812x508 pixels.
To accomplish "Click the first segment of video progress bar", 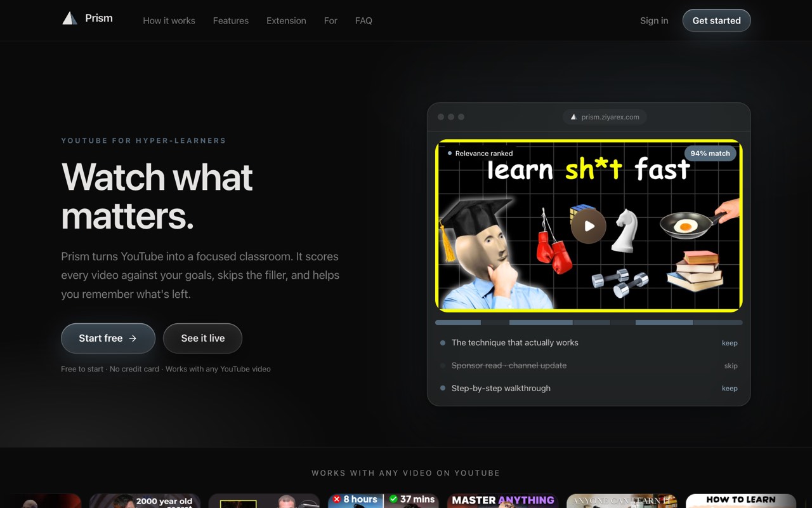I will (458, 323).
